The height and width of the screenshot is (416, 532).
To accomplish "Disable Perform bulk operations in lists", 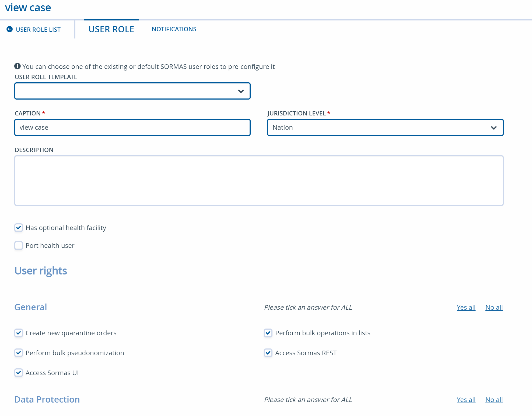I will click(x=268, y=333).
